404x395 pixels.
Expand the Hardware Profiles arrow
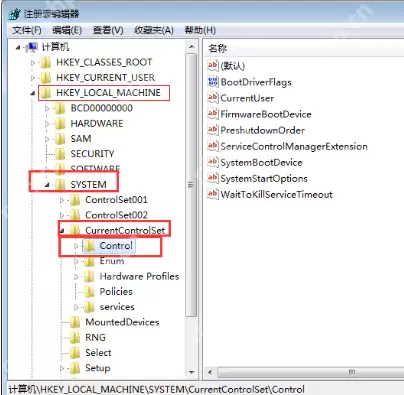click(x=76, y=277)
